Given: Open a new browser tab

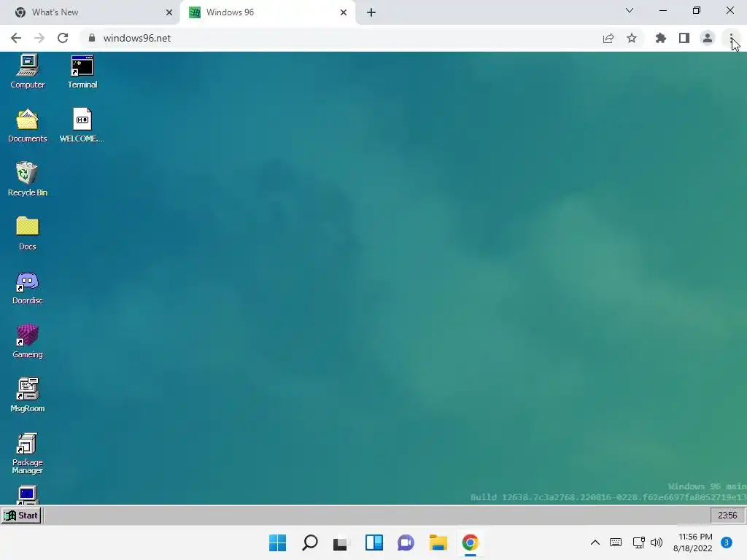Looking at the screenshot, I should pos(371,12).
